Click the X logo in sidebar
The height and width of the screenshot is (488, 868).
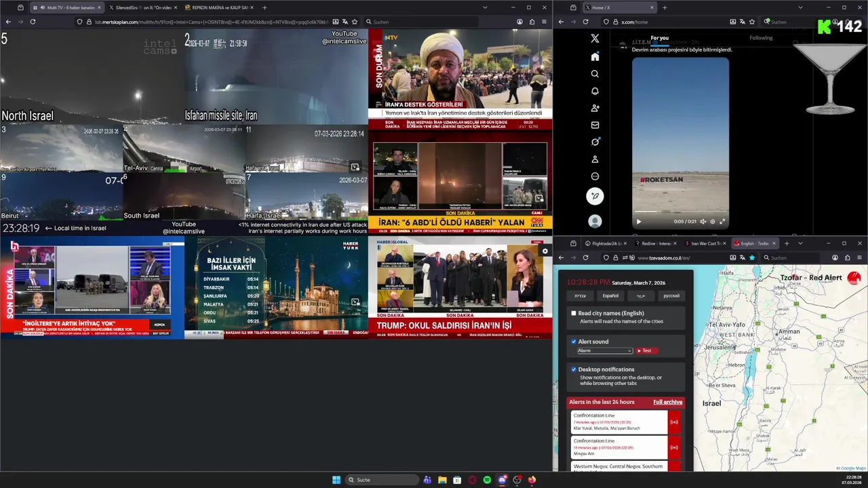coord(595,39)
